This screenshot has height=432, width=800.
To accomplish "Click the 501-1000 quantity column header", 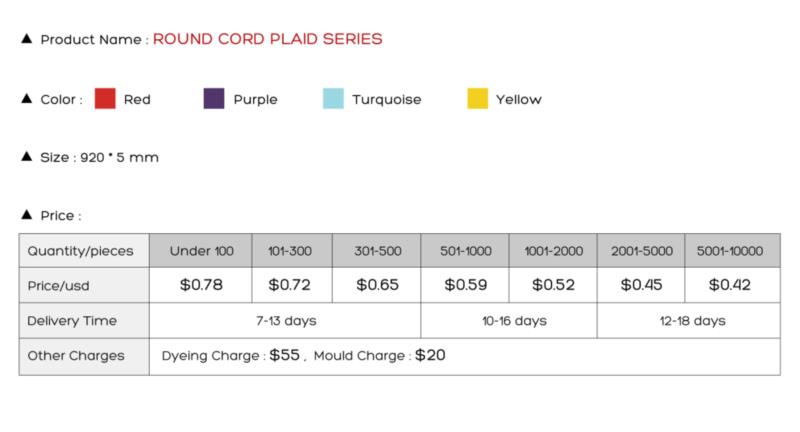I will (465, 250).
